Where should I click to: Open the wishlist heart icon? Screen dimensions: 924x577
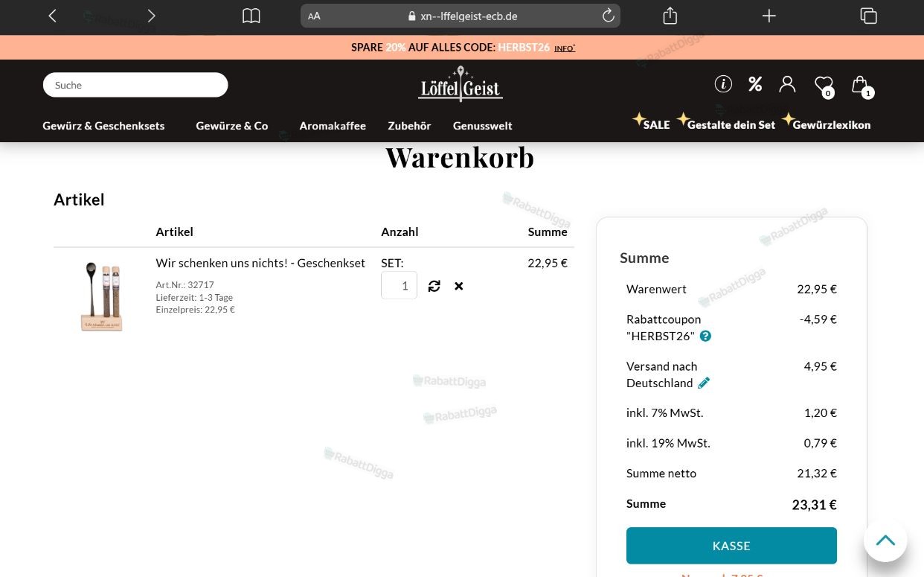pyautogui.click(x=824, y=86)
